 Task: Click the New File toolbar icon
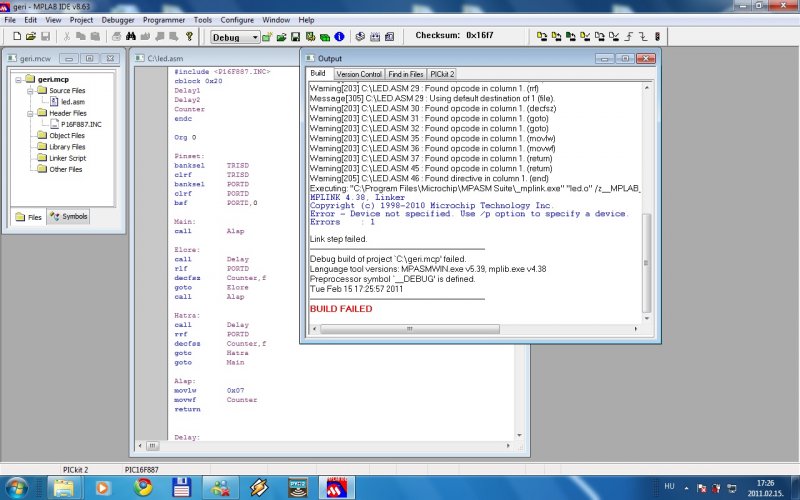(x=17, y=36)
